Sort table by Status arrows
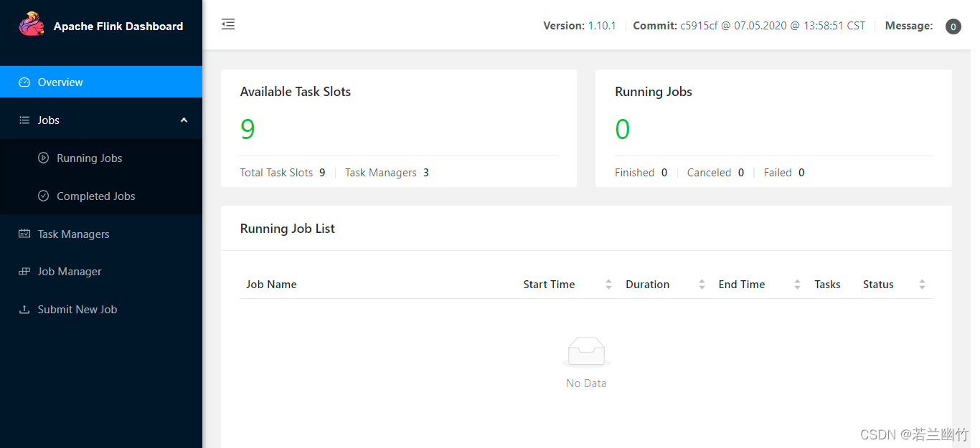Viewport: 980px width, 448px height. tap(922, 285)
